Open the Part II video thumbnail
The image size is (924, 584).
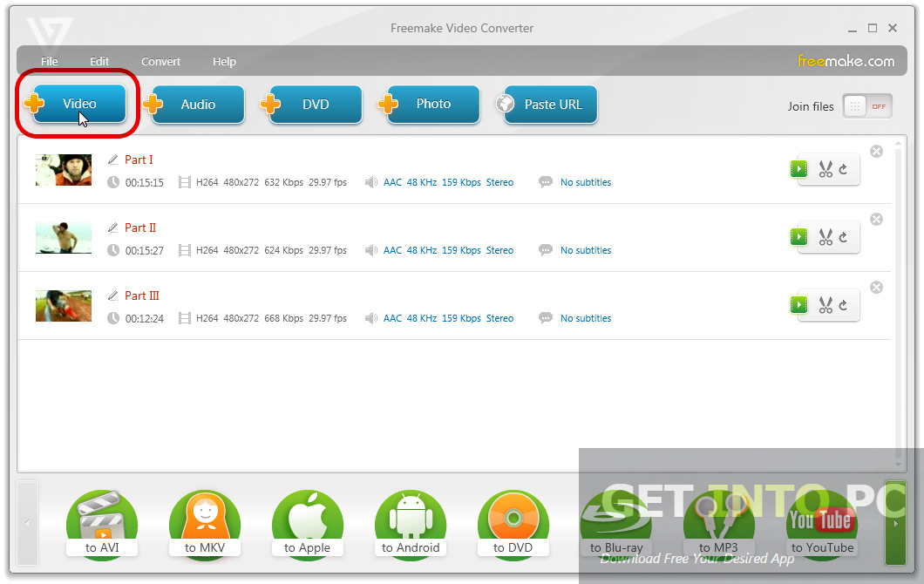(64, 237)
